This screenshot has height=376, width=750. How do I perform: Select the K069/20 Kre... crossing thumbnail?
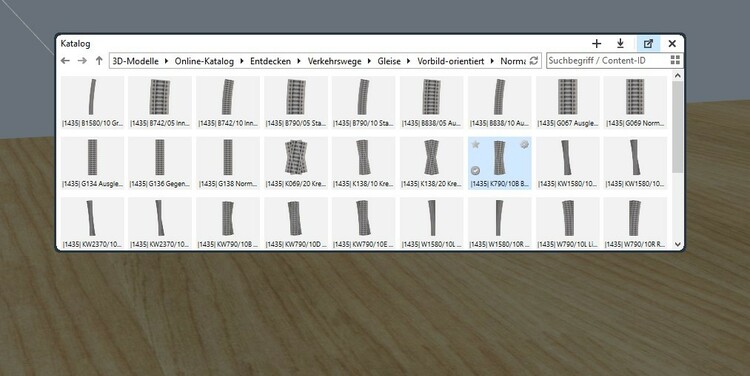[296, 163]
